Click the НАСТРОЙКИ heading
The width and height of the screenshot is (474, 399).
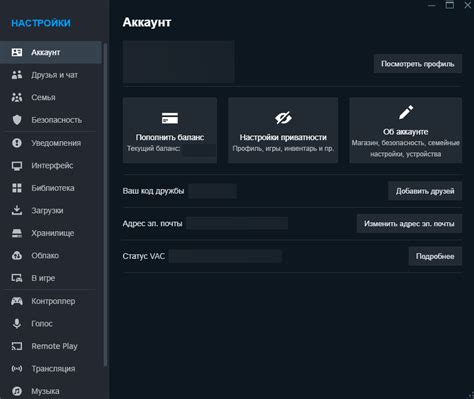click(41, 23)
